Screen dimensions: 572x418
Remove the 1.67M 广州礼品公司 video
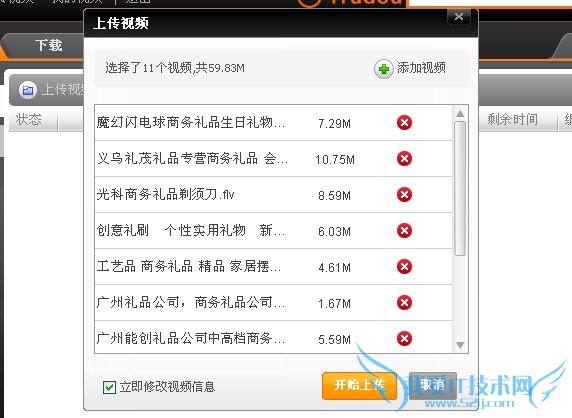(404, 302)
